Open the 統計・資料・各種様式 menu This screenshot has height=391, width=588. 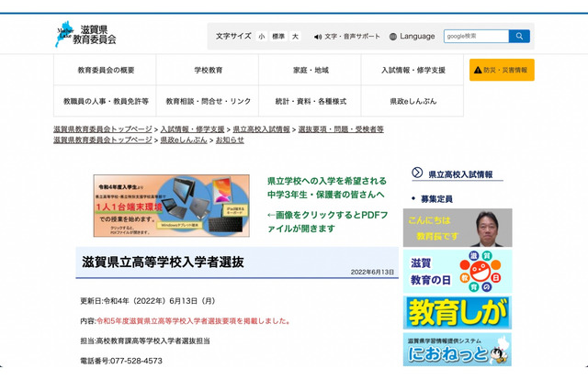tap(311, 101)
